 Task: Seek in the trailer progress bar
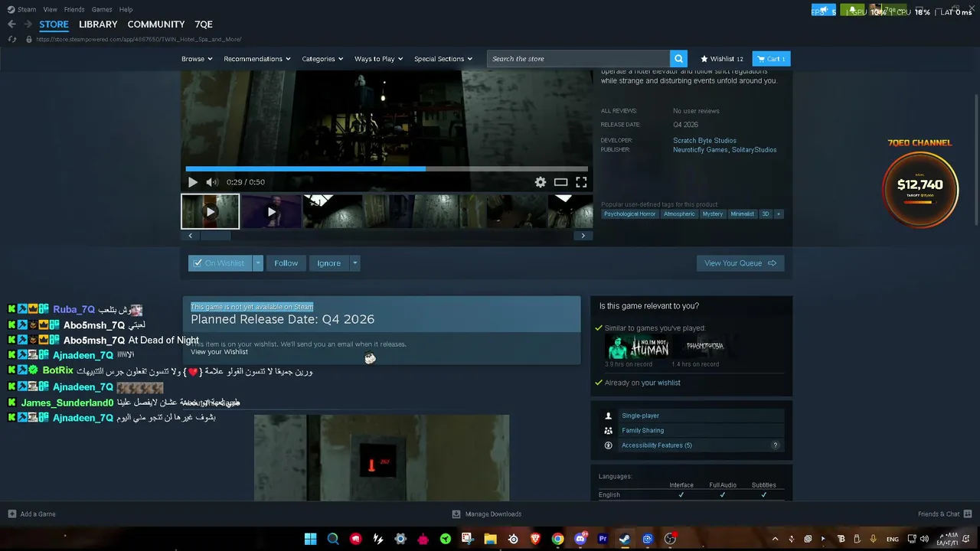pyautogui.click(x=387, y=168)
